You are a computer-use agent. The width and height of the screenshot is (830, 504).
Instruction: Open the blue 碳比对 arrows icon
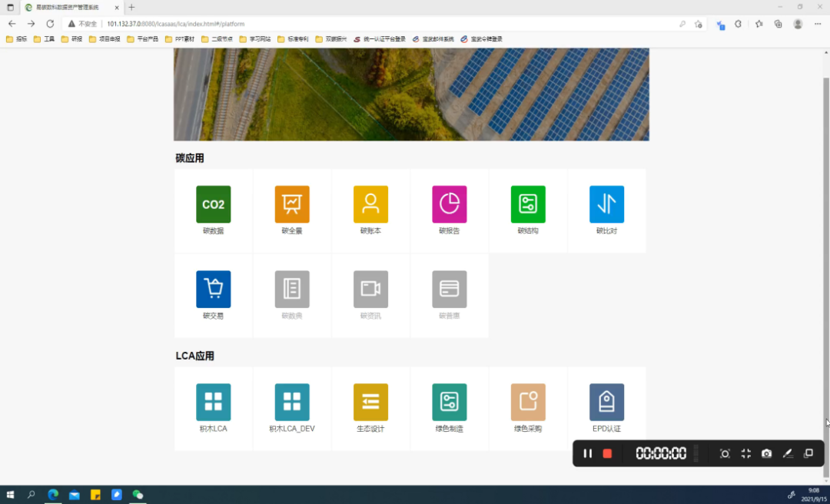[606, 204]
